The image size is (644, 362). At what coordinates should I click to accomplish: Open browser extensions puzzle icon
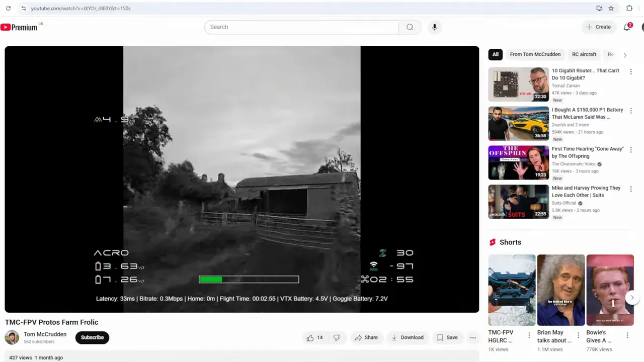tap(629, 8)
